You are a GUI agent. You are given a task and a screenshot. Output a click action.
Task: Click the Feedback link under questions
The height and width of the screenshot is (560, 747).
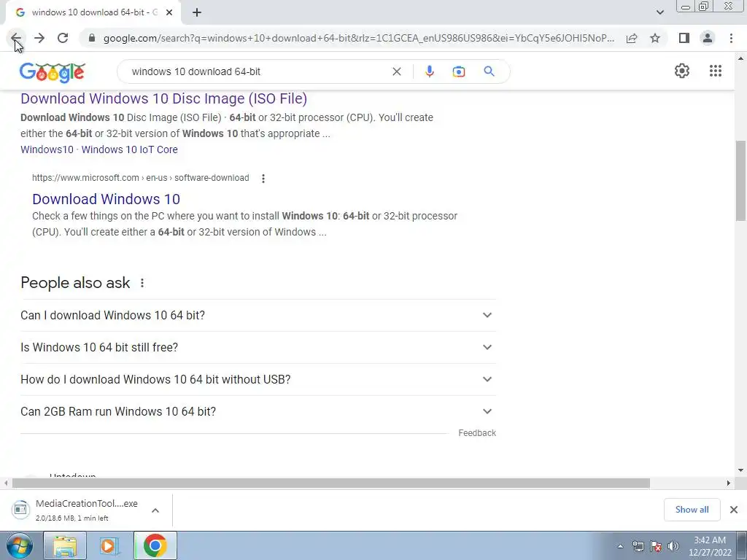tap(477, 433)
